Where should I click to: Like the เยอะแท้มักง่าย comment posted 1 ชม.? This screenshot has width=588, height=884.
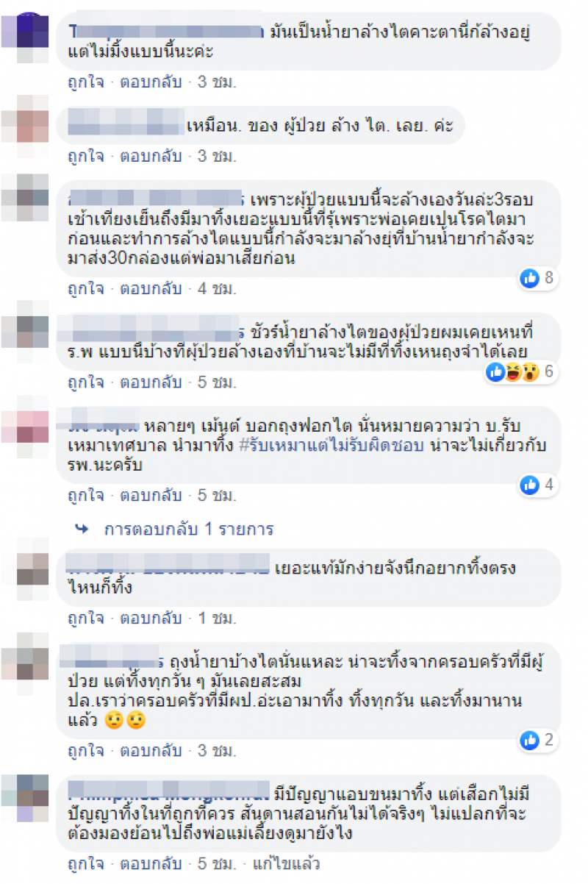tap(86, 618)
